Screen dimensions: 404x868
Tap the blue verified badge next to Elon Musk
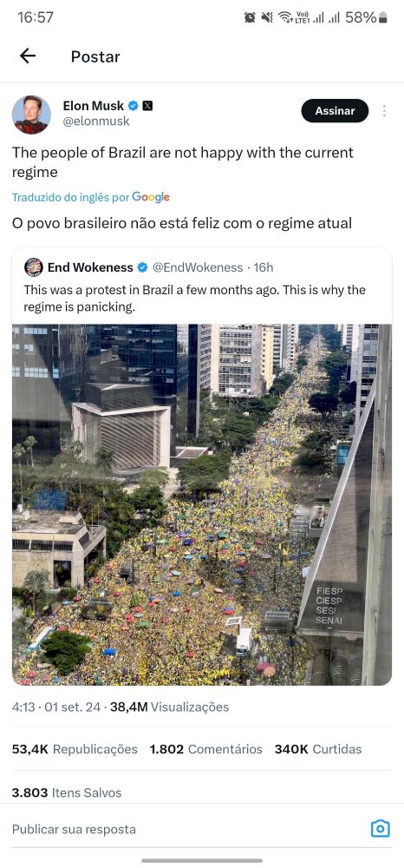[x=134, y=105]
